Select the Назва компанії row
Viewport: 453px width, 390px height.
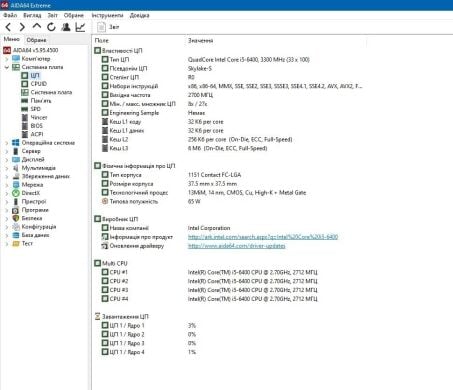pyautogui.click(x=230, y=228)
